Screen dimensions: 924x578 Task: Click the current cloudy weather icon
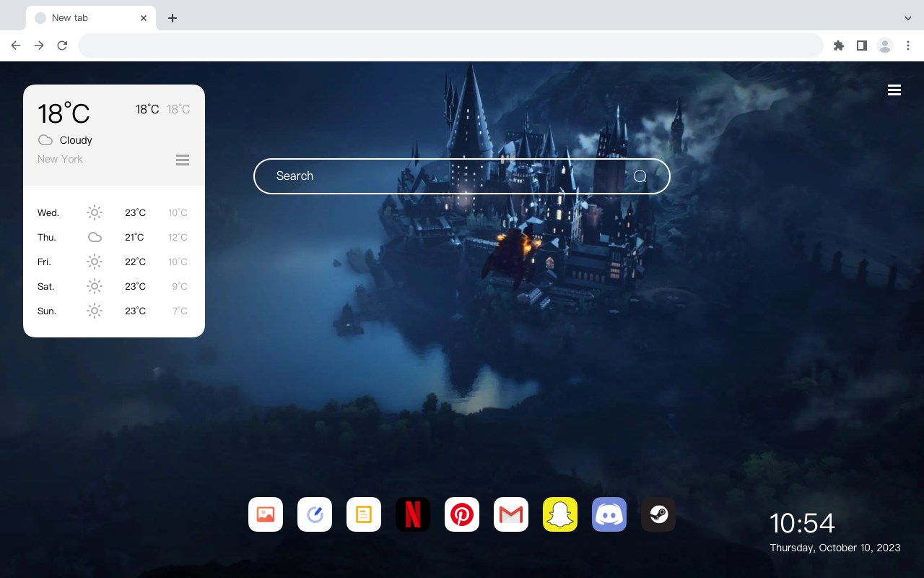pyautogui.click(x=45, y=140)
